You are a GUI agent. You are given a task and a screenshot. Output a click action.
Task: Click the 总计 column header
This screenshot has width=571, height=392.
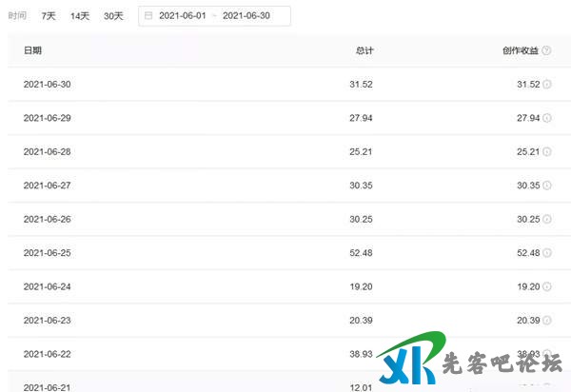(x=364, y=50)
